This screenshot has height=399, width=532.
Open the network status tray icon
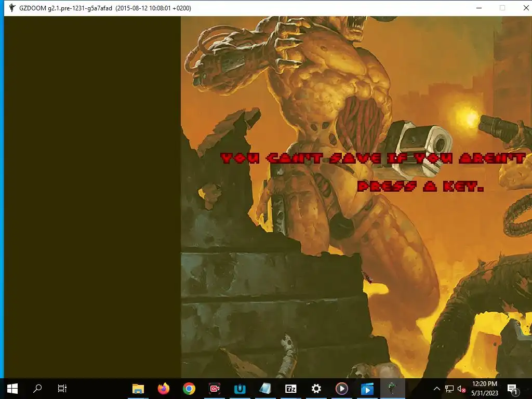(x=449, y=389)
